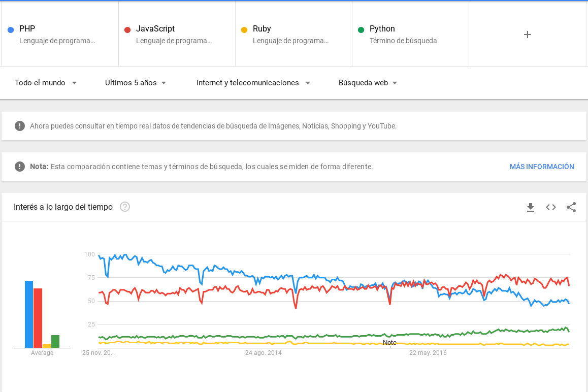Open the embed code view
This screenshot has width=588, height=392.
550,207
